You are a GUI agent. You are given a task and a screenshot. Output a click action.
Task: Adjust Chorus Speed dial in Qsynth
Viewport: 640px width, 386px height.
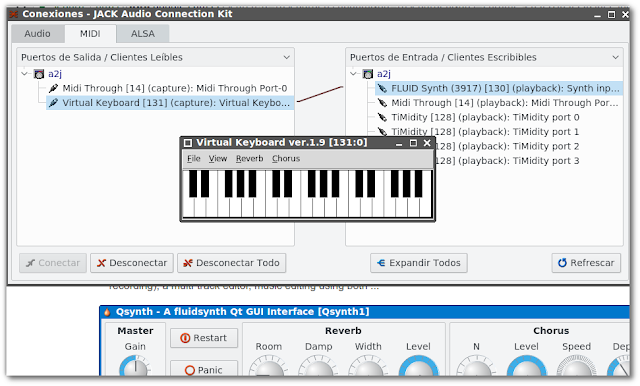click(577, 366)
